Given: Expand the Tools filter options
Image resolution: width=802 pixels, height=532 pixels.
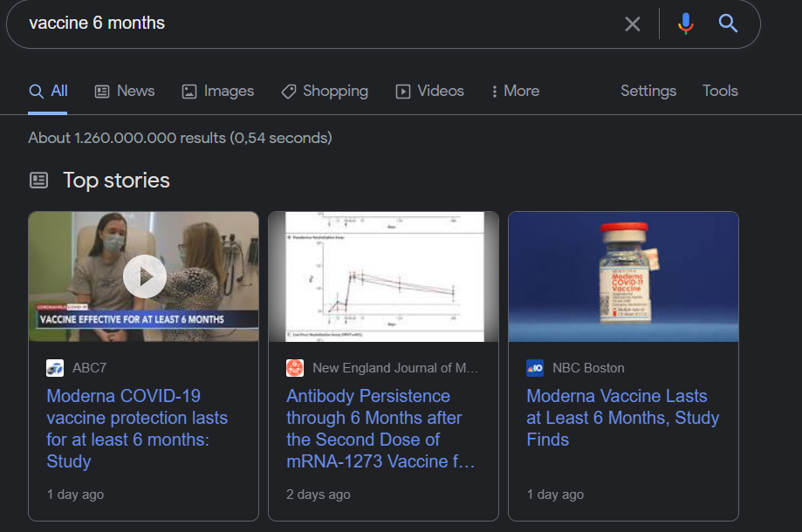Looking at the screenshot, I should coord(720,91).
